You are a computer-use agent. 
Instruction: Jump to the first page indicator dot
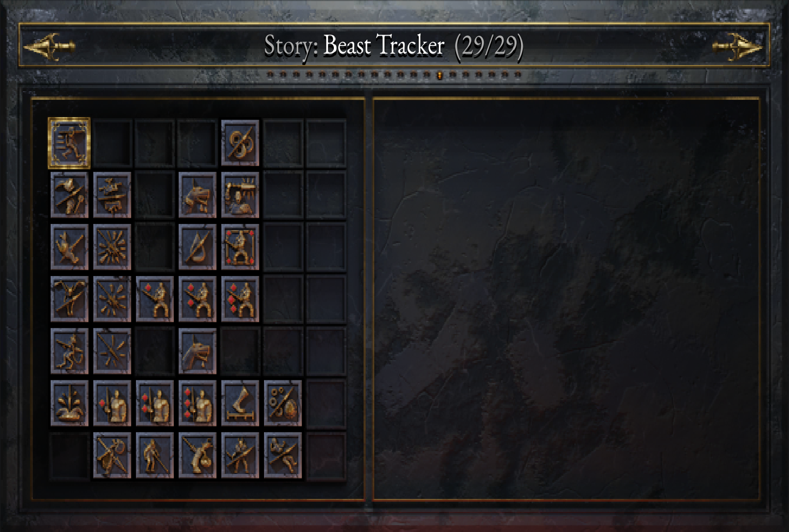click(x=270, y=75)
